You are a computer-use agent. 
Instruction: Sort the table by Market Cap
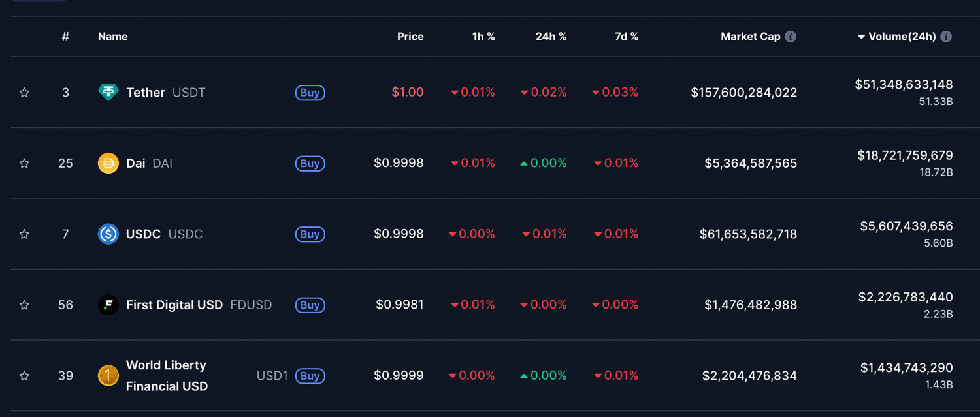(x=750, y=37)
